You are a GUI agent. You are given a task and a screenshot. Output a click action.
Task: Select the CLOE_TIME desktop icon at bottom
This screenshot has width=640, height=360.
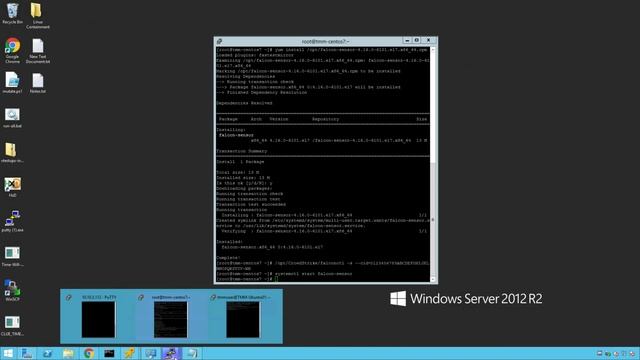(x=12, y=326)
